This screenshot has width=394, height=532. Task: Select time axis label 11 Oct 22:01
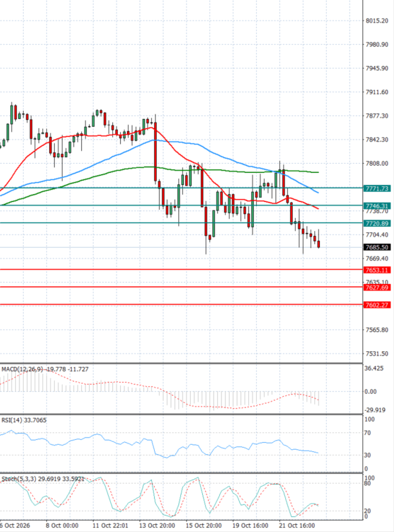tap(110, 525)
